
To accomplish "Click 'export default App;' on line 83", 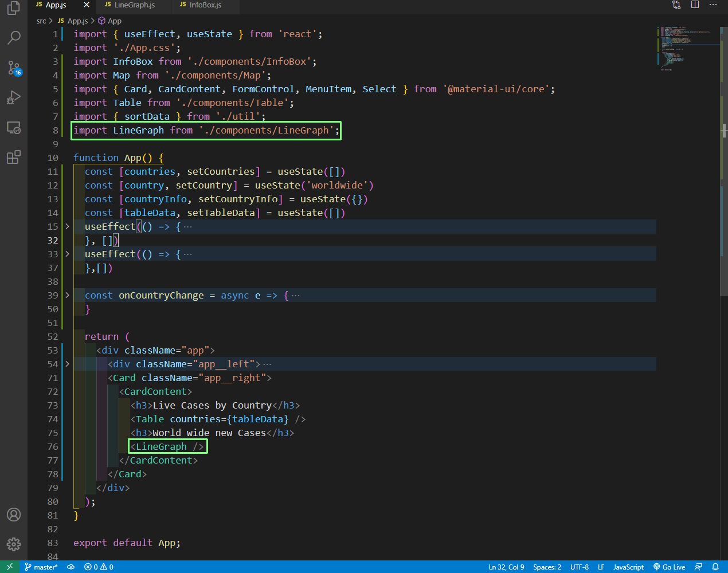I will point(127,543).
